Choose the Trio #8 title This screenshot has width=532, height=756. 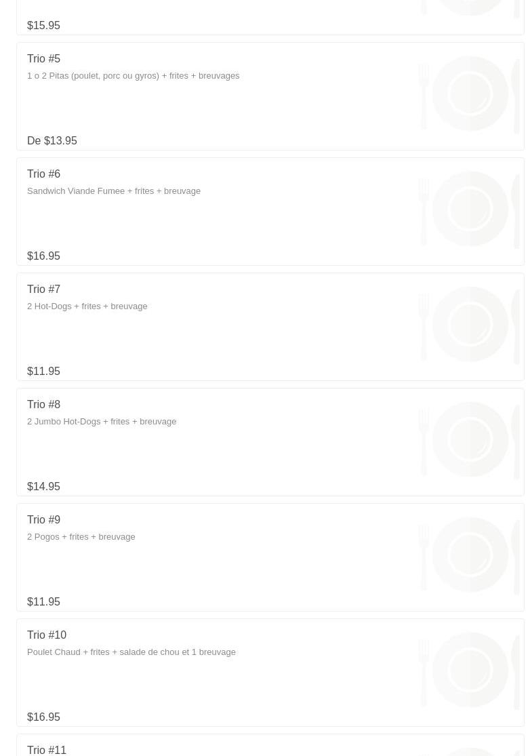click(44, 405)
